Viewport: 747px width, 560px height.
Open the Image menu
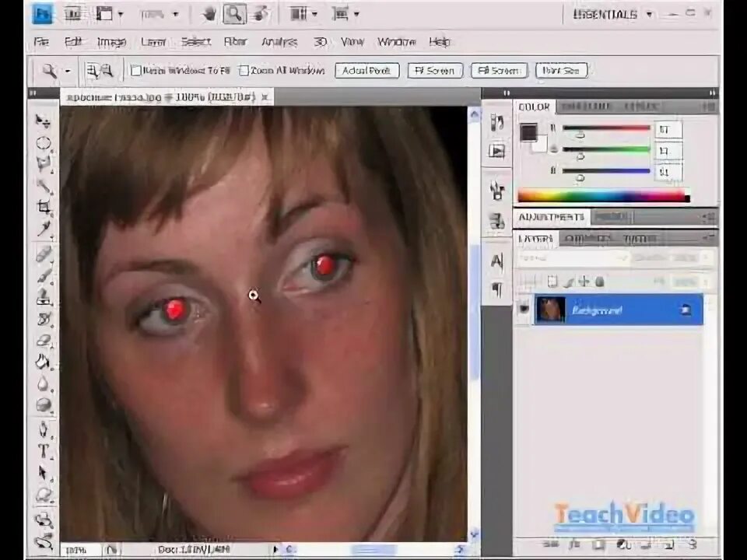pos(111,42)
